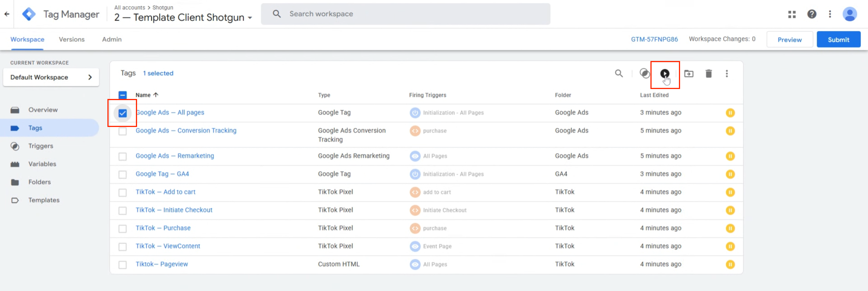Click Type column header

pyautogui.click(x=324, y=95)
